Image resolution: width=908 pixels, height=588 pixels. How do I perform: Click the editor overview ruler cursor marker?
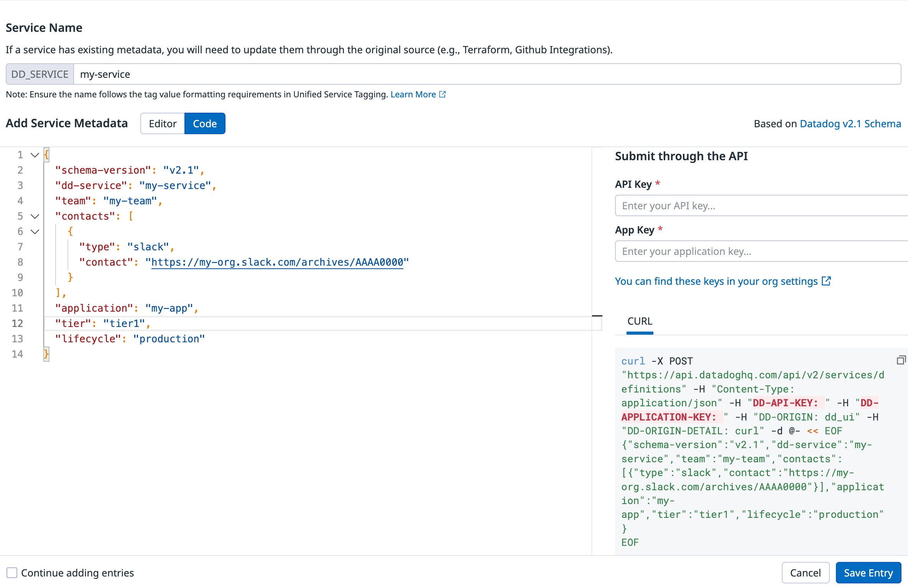pyautogui.click(x=597, y=316)
